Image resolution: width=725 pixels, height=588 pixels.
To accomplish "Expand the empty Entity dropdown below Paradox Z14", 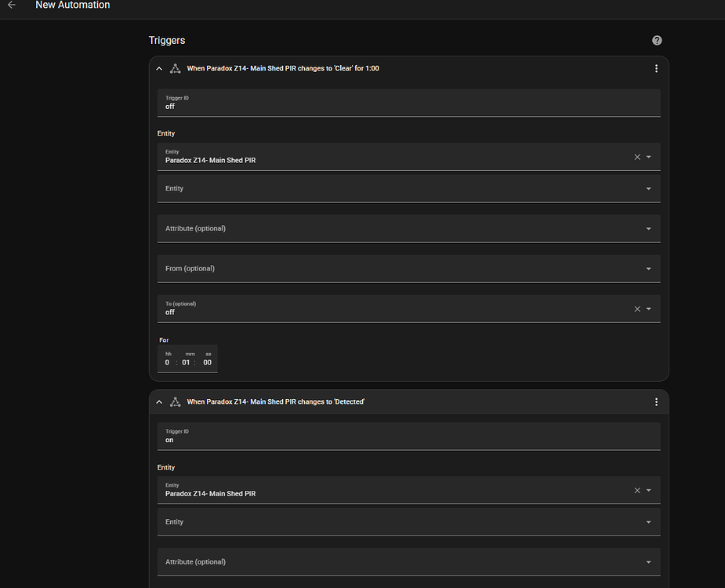I will click(x=648, y=188).
